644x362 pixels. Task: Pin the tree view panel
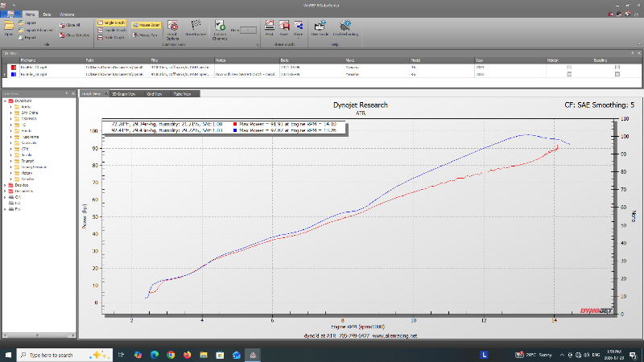67,93
